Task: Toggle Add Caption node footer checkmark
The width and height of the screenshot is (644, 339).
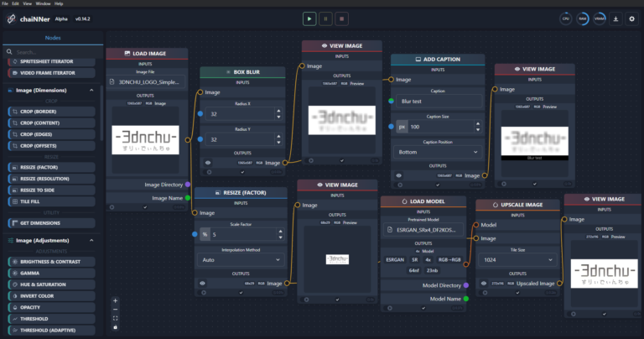Action: (438, 185)
